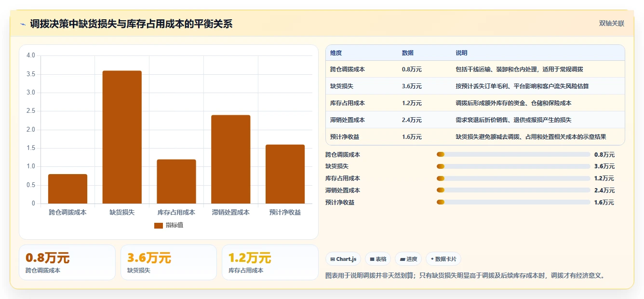Click the 滞销处置成本 chart bar
The width and height of the screenshot is (644, 299).
click(230, 159)
